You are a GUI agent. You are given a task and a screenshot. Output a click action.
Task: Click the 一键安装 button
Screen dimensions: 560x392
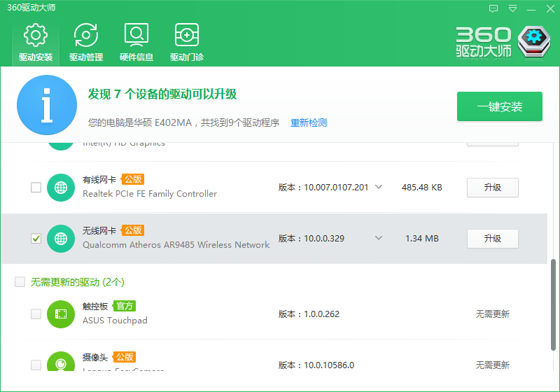pos(500,106)
